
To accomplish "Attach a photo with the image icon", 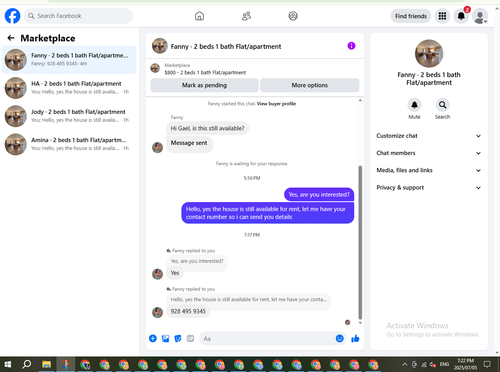I will pyautogui.click(x=165, y=339).
